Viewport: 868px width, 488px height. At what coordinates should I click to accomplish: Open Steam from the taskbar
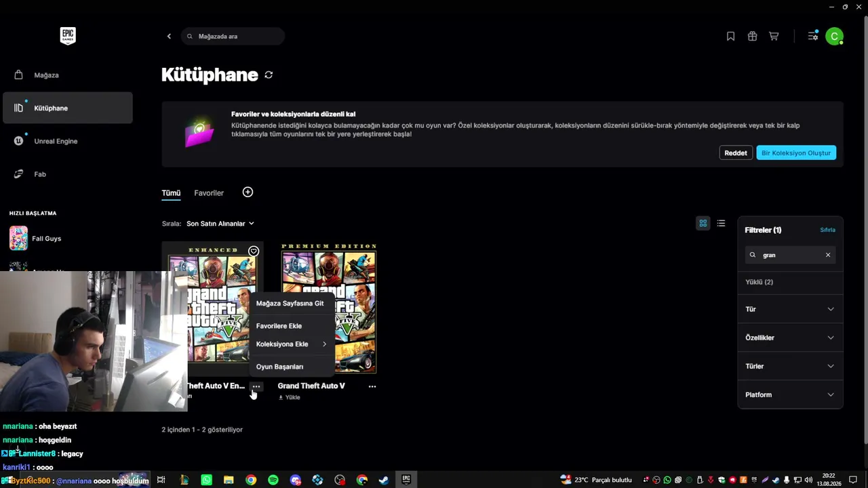click(383, 480)
